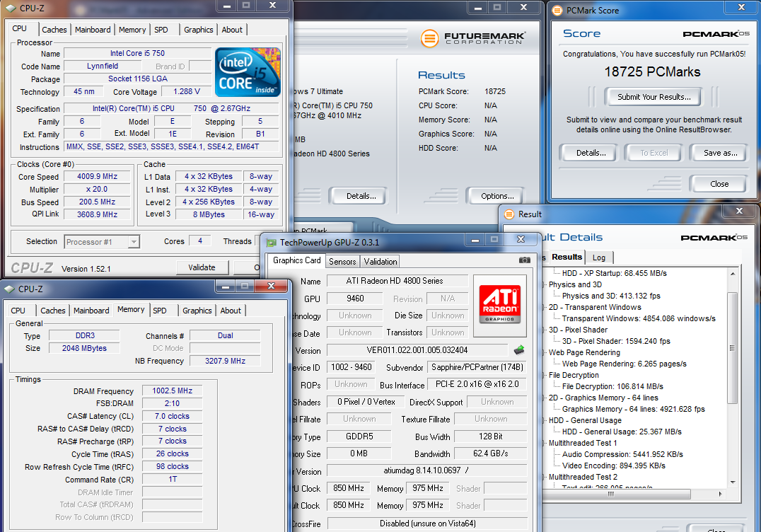Viewport: 761px width, 532px height.
Task: Collapse the Multithreaded Test 1 node
Action: point(544,443)
